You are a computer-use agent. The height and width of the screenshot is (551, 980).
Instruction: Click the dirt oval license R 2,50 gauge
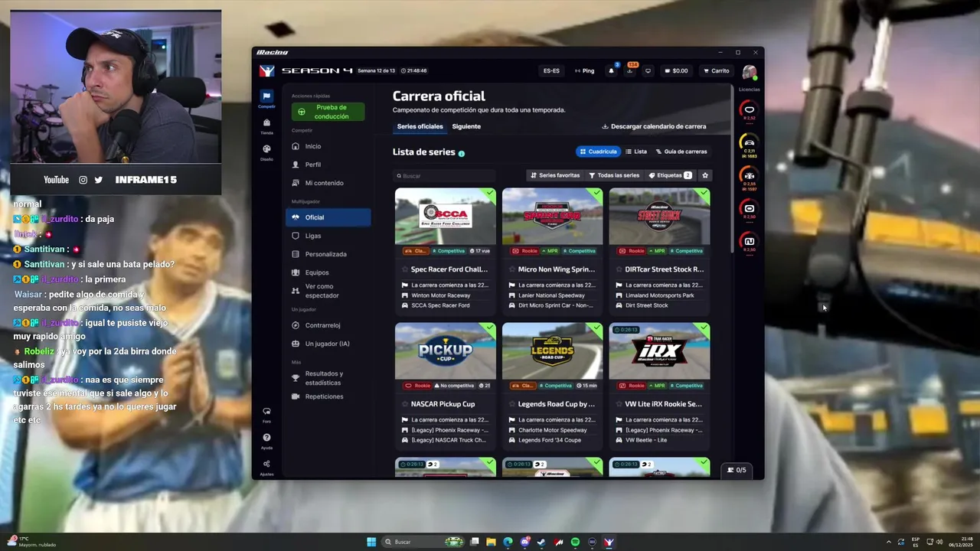click(x=750, y=208)
